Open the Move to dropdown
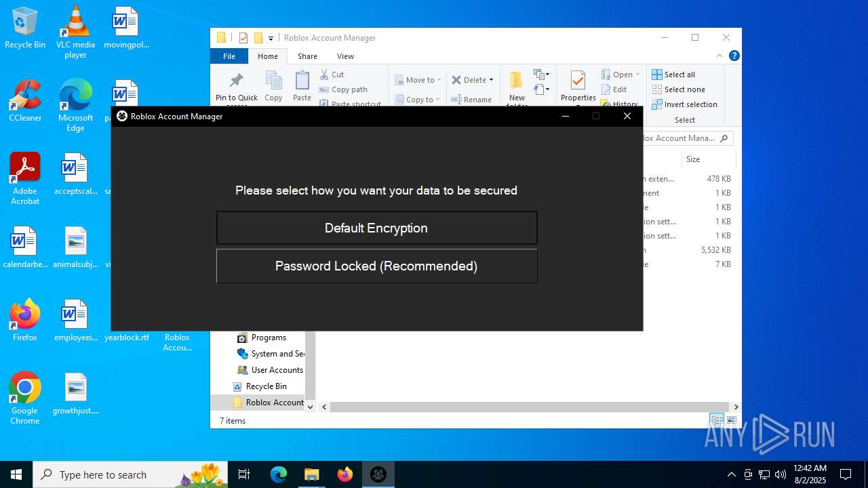 click(x=418, y=80)
